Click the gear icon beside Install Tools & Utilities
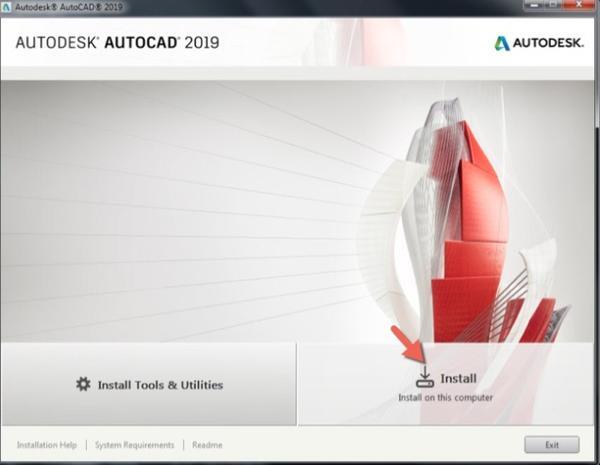Image resolution: width=600 pixels, height=465 pixels. (83, 384)
